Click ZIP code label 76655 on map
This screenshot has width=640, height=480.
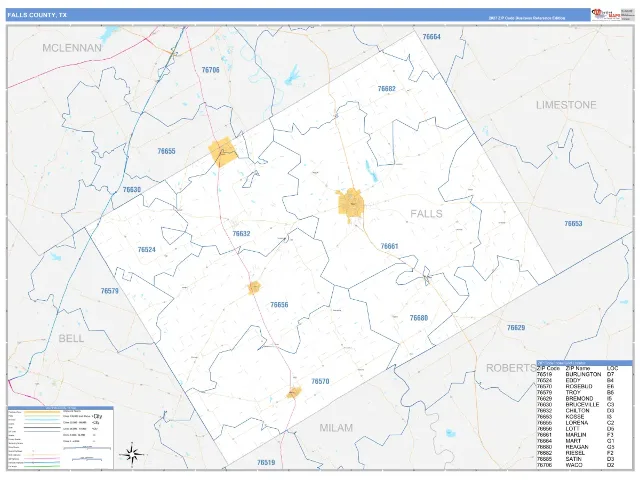pyautogui.click(x=167, y=151)
